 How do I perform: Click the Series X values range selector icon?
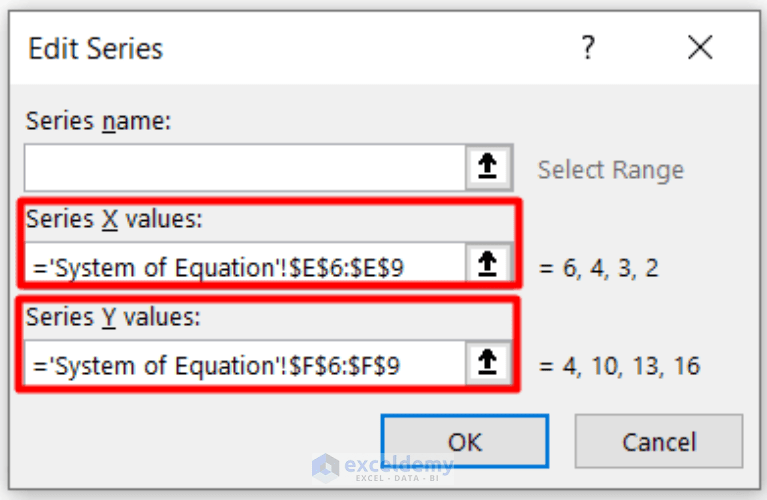[489, 265]
